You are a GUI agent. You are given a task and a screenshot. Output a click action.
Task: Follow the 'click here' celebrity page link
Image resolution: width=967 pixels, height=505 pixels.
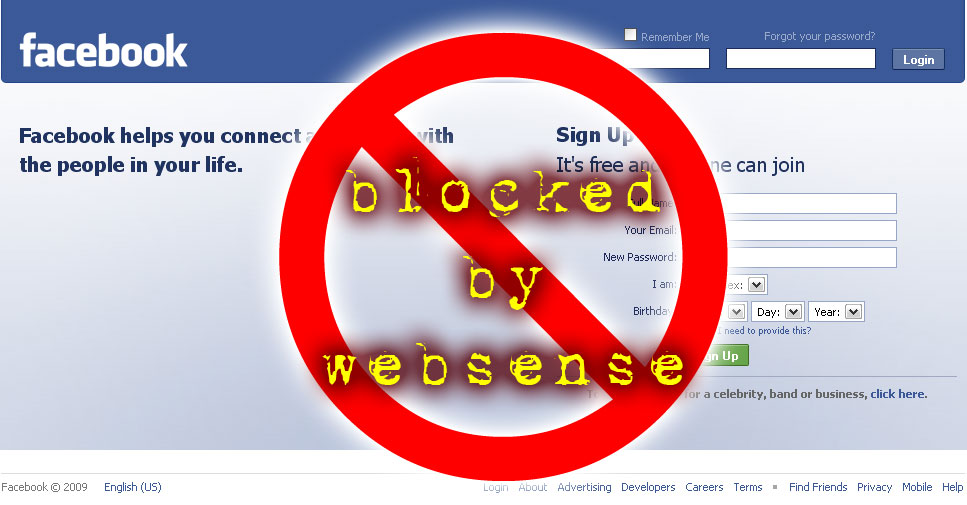(897, 394)
